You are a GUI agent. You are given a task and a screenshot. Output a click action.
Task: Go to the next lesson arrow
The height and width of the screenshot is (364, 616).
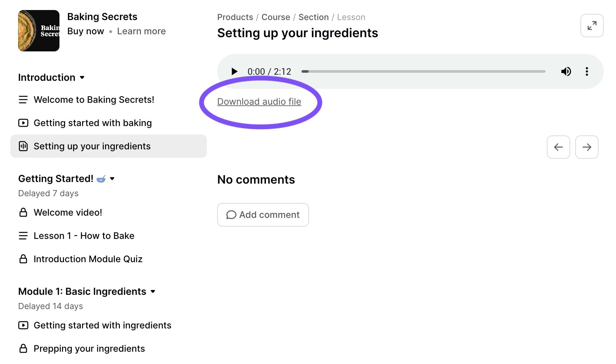point(587,147)
